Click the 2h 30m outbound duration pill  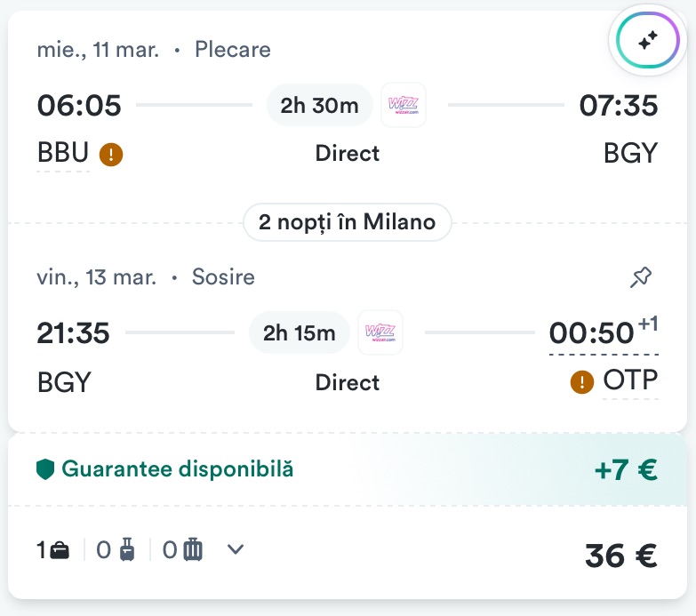pos(319,106)
